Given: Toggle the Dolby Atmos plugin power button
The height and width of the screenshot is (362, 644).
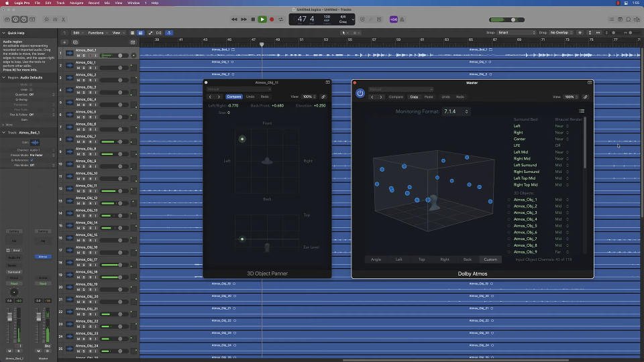Looking at the screenshot, I should 360,93.
